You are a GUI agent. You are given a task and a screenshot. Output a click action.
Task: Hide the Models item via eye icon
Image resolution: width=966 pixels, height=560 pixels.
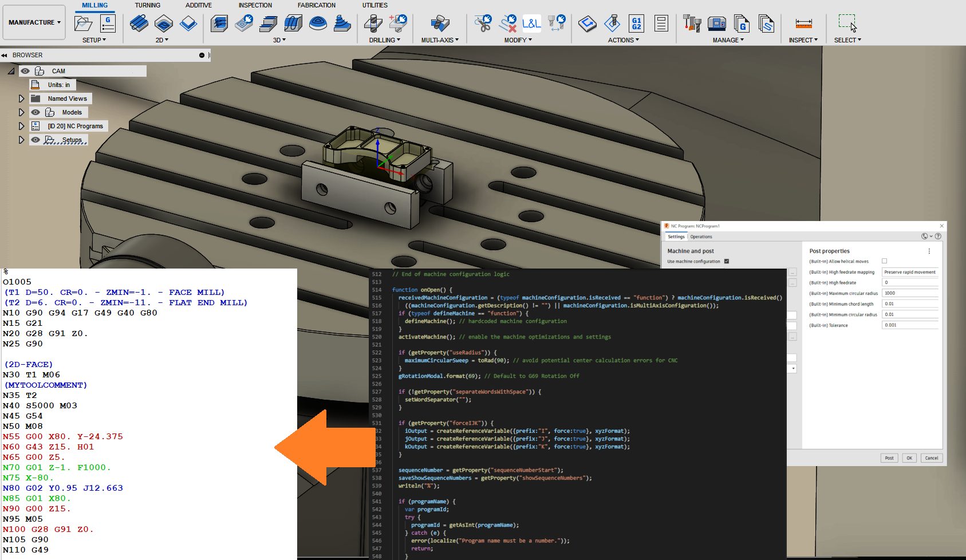(x=36, y=112)
